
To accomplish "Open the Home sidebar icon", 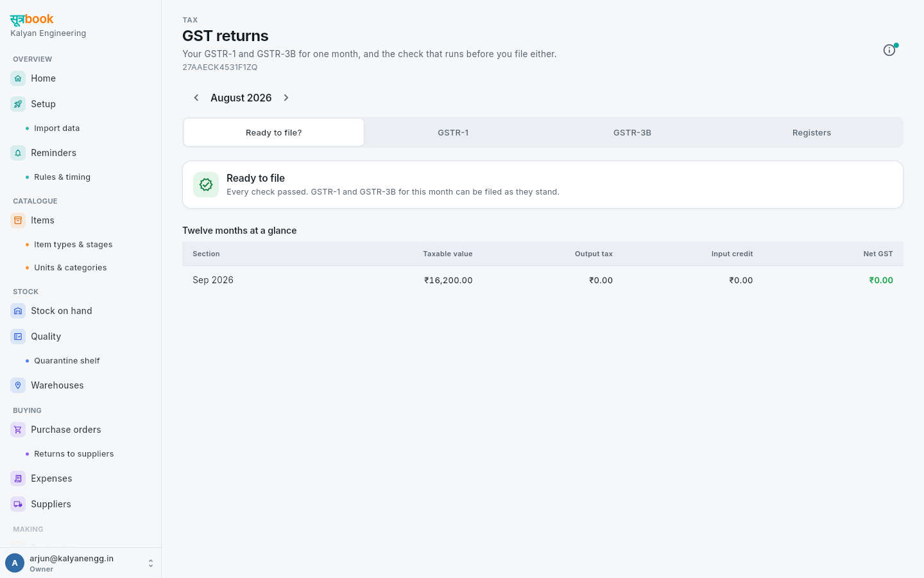I will coord(18,78).
